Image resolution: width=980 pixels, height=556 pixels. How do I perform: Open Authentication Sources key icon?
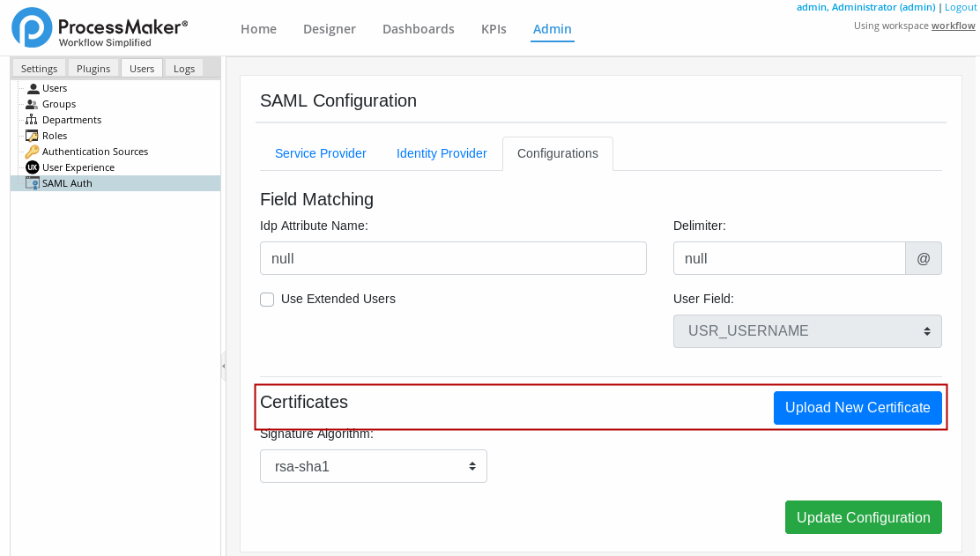(x=33, y=152)
